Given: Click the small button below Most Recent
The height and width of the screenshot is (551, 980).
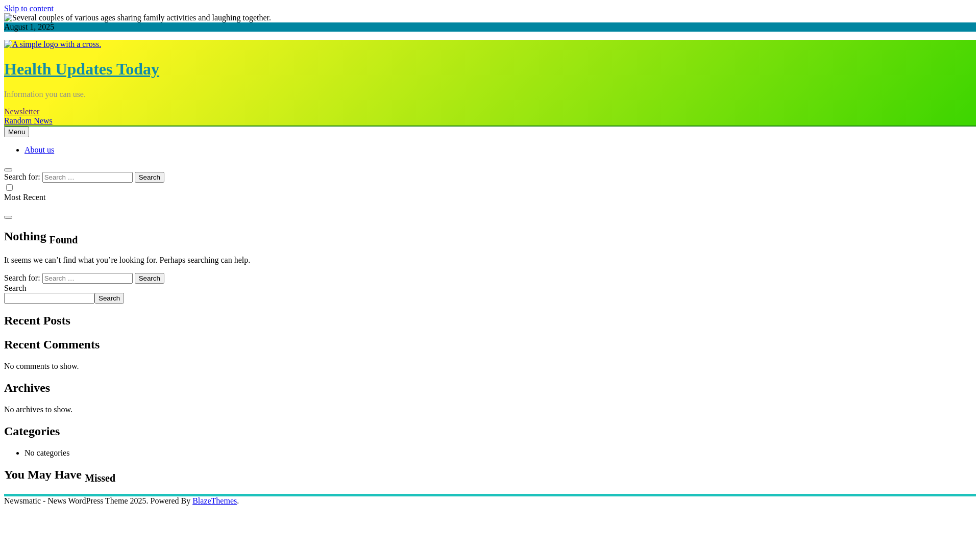Looking at the screenshot, I should pyautogui.click(x=8, y=217).
